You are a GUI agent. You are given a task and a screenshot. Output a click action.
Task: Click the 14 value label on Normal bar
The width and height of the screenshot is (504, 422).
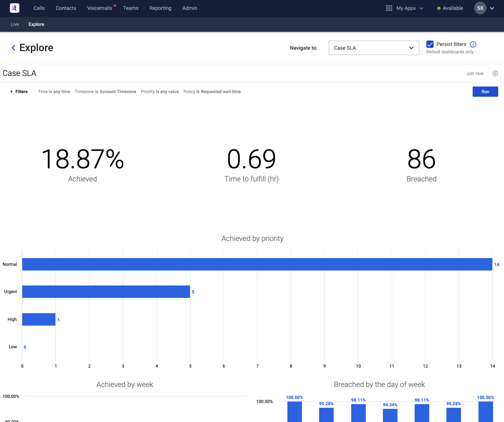497,265
